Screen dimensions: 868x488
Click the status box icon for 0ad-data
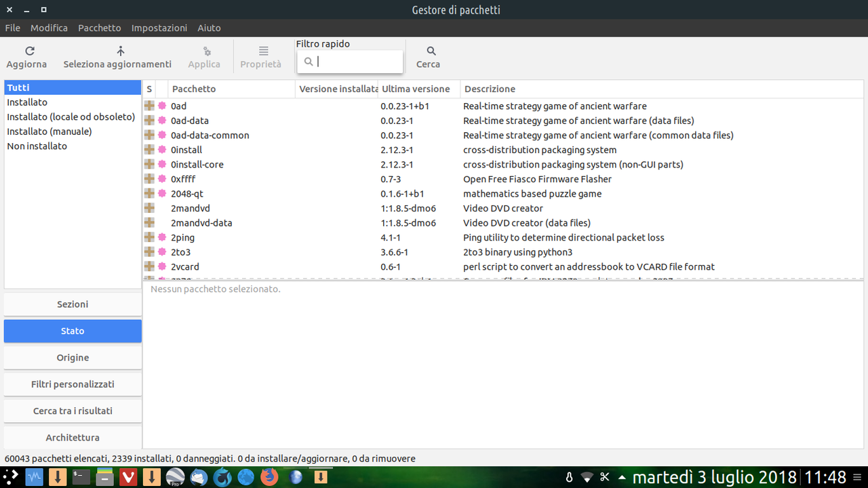click(x=149, y=121)
